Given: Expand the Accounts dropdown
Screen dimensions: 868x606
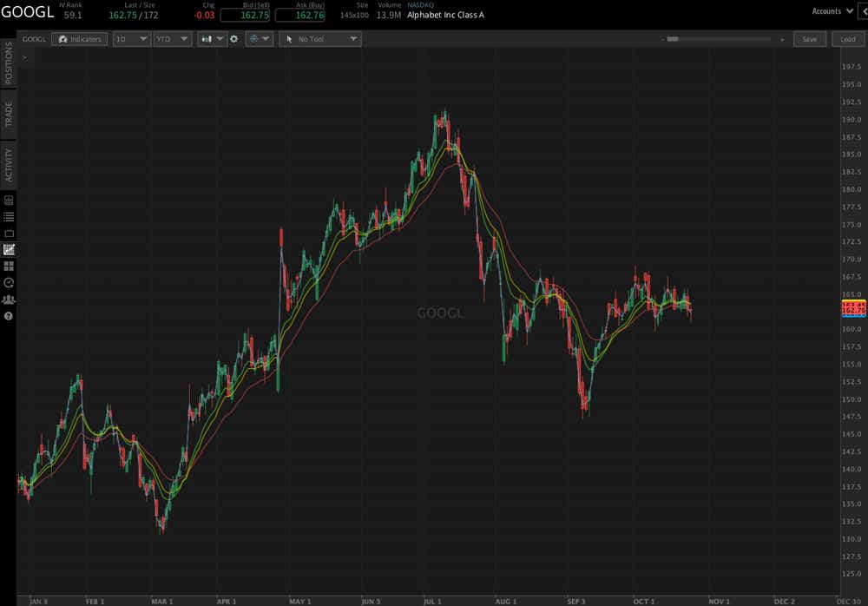Looking at the screenshot, I should 832,11.
